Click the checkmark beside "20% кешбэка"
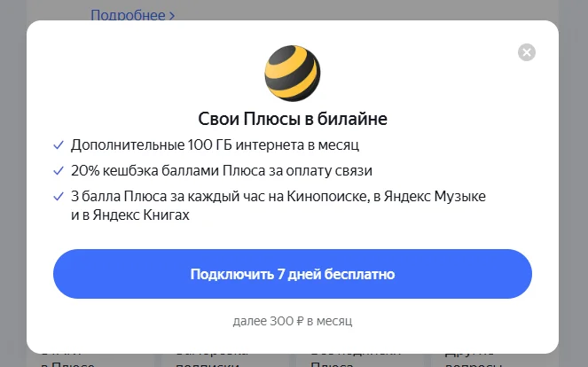Viewport: 588px width, 367px height. [x=59, y=171]
